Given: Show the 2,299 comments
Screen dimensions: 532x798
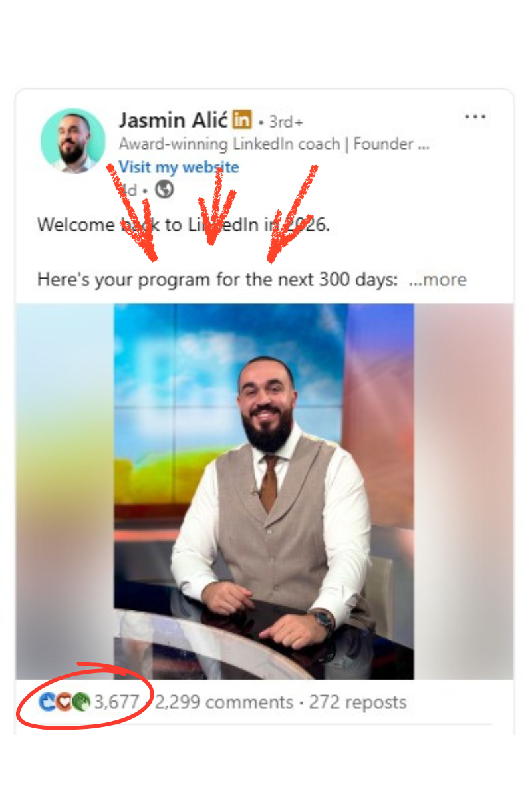Looking at the screenshot, I should (x=224, y=702).
